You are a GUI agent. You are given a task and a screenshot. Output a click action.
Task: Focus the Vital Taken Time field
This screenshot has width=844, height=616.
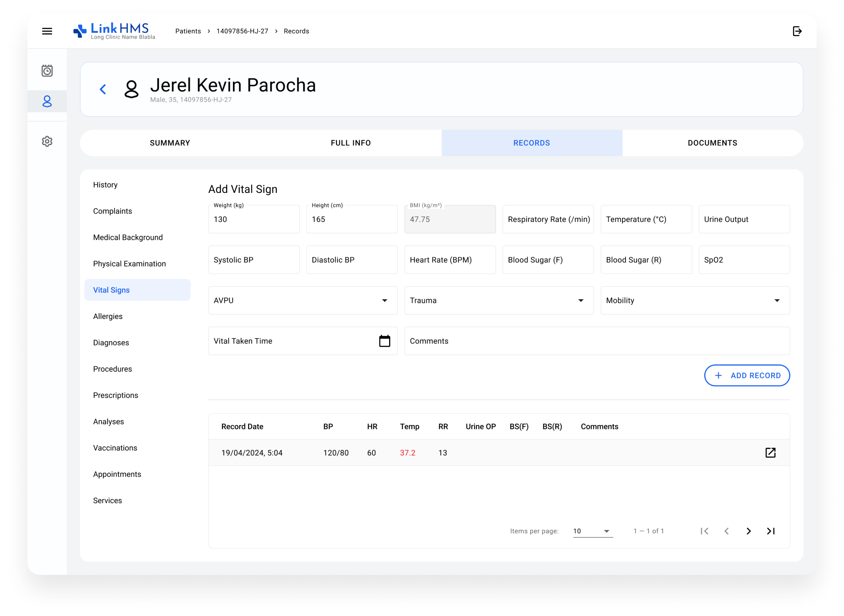(303, 341)
